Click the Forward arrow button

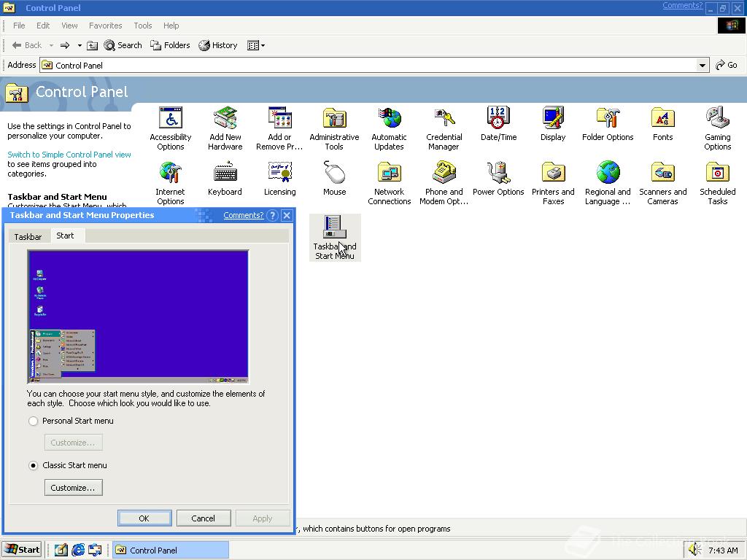[x=65, y=45]
